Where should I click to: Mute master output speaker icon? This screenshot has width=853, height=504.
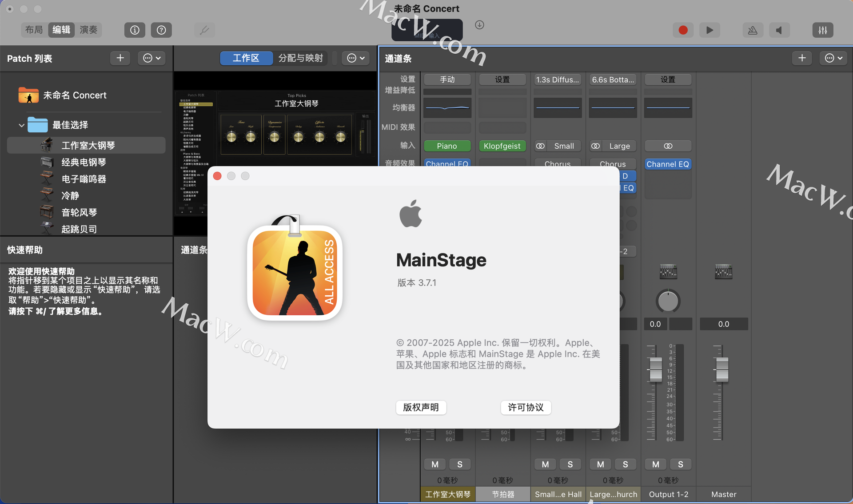coord(779,30)
